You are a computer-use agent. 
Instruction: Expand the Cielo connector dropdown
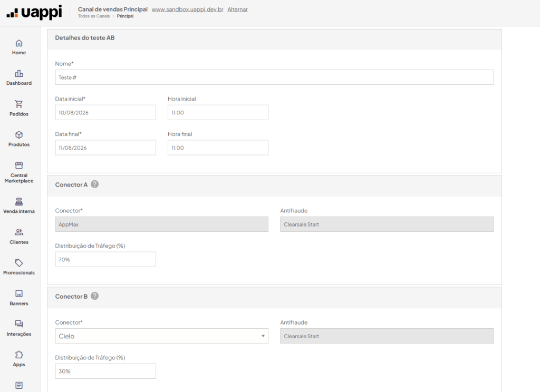coord(161,336)
